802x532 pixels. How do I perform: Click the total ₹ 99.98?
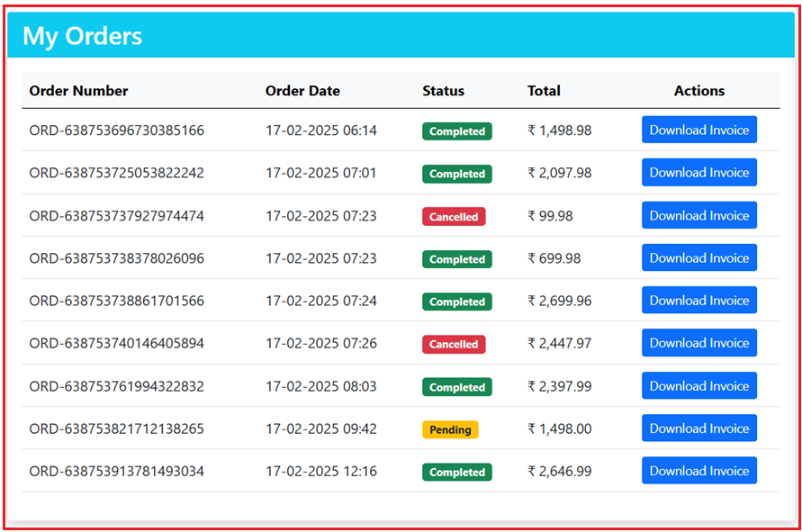click(x=550, y=216)
